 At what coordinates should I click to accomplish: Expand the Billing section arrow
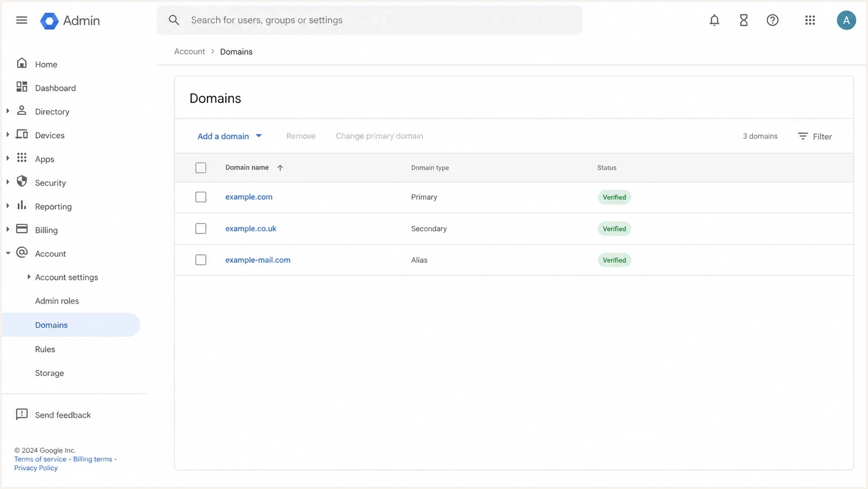click(x=8, y=229)
